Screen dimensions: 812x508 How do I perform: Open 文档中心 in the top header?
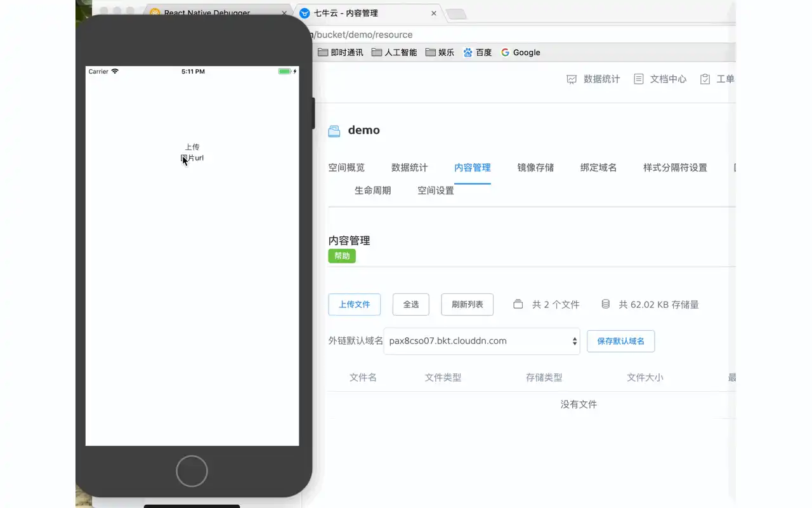[660, 79]
